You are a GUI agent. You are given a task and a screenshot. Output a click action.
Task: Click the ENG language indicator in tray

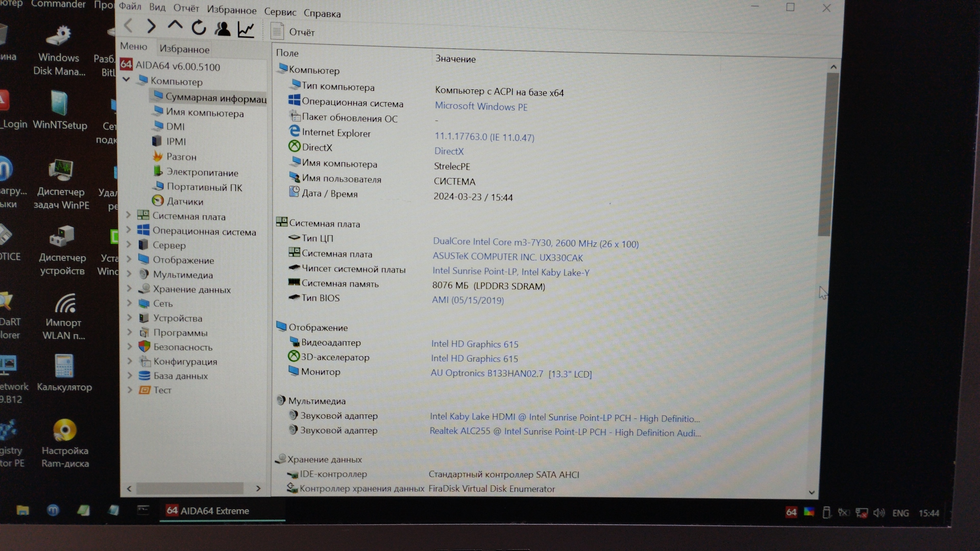(900, 513)
